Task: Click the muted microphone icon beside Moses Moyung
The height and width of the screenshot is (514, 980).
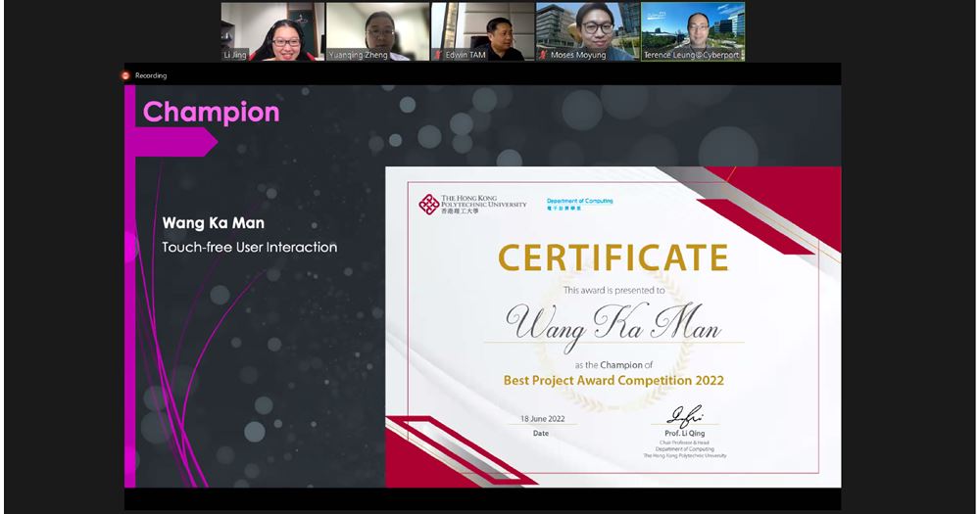Action: click(542, 56)
